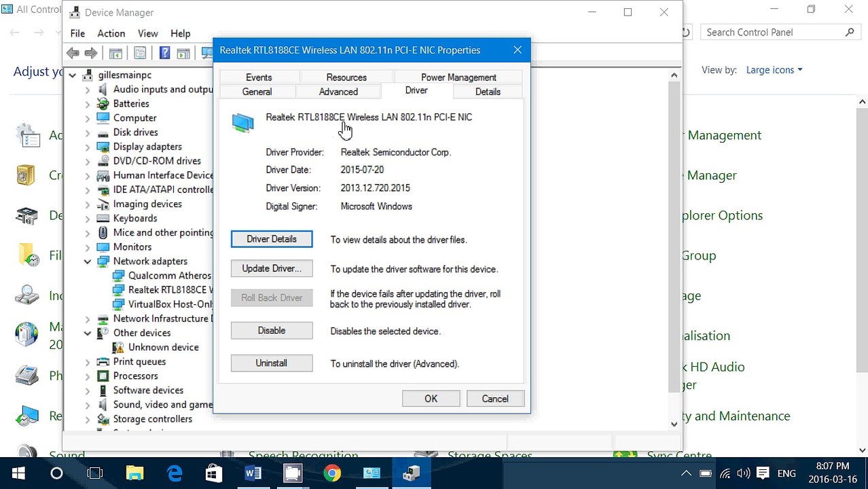
Task: Click the Driver Details button
Action: coord(272,239)
